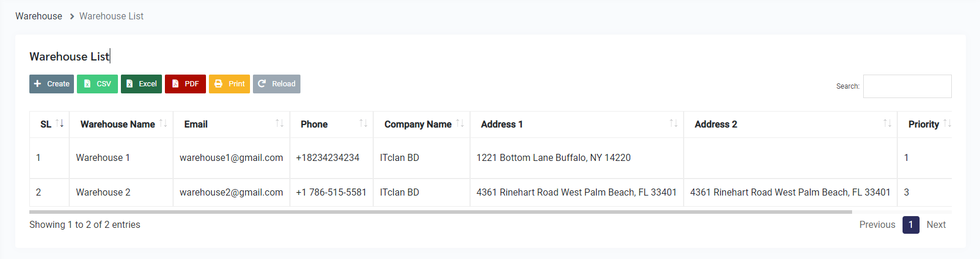Sort by Email column arrows
This screenshot has height=259, width=980.
(279, 124)
